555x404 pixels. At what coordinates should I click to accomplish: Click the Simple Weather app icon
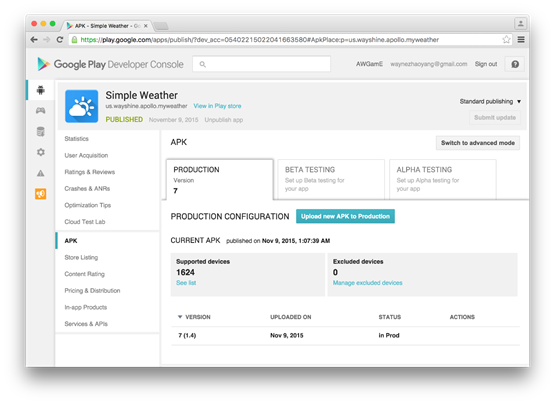tap(81, 106)
